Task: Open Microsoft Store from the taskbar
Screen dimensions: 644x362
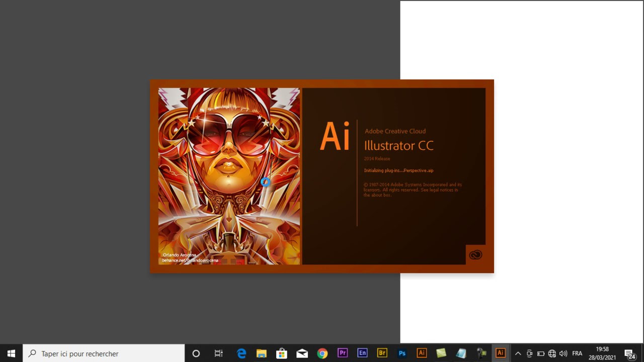Action: [282, 353]
